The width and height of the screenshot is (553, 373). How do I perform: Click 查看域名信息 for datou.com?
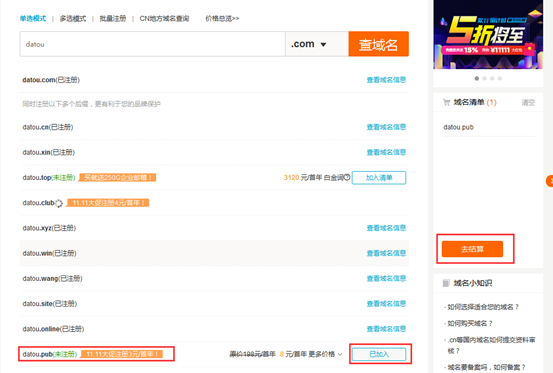click(386, 80)
